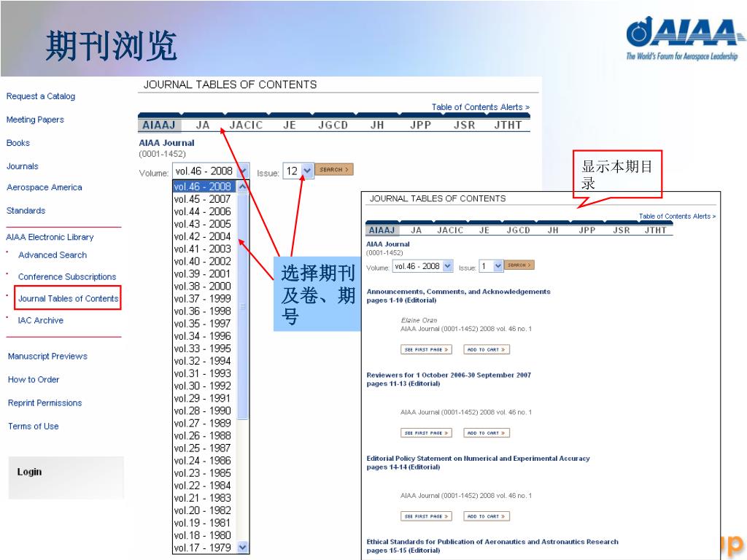Switch to JGCD tab in right panel

pos(519,230)
